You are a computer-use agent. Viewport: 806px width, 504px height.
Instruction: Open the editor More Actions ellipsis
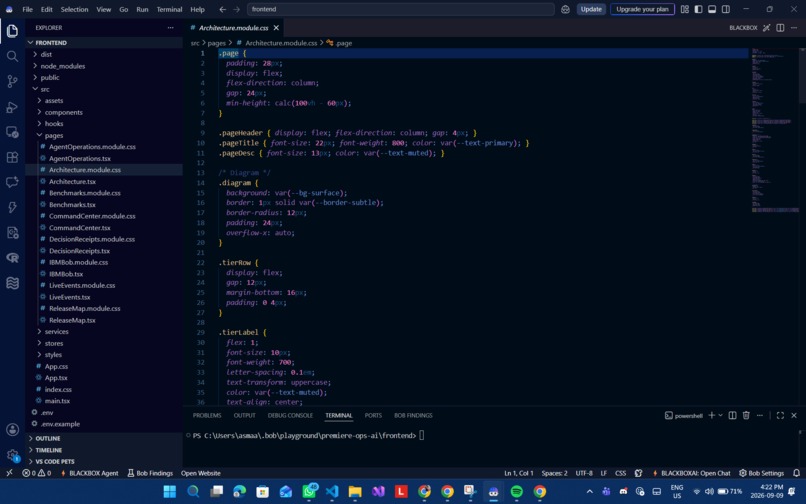click(x=794, y=28)
